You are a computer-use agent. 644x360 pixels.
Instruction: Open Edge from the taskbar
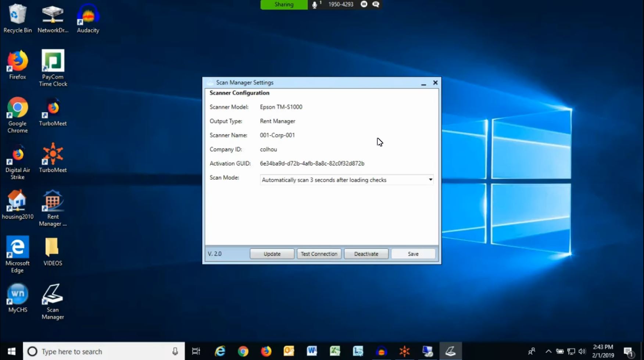click(x=220, y=351)
